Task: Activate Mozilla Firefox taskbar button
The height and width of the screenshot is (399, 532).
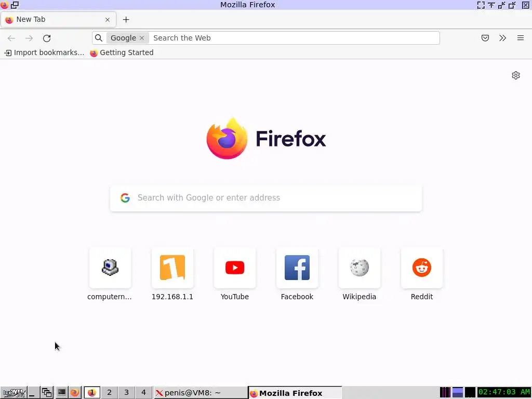Action: pyautogui.click(x=295, y=393)
